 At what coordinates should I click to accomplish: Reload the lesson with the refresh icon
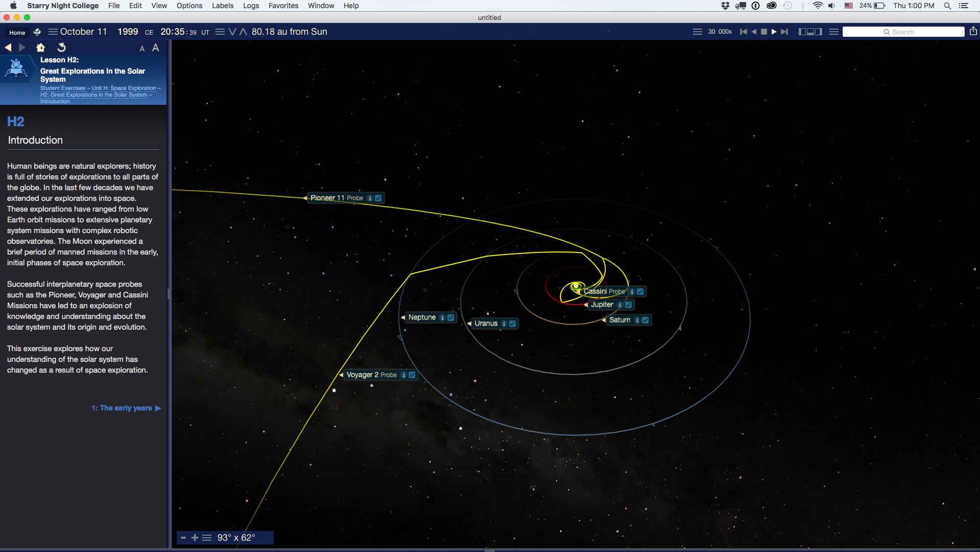[61, 48]
